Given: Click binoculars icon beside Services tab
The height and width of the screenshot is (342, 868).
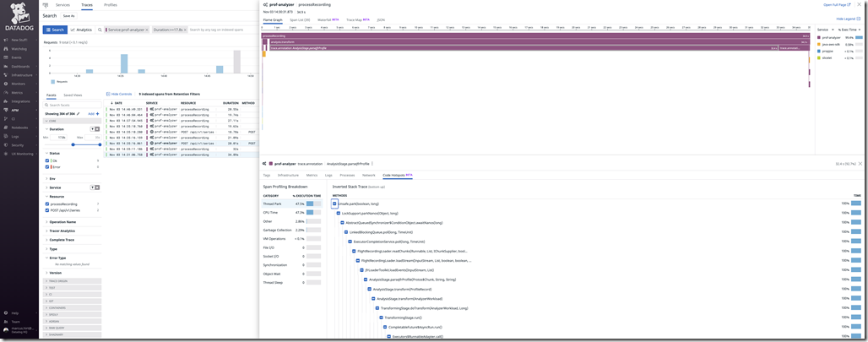Looking at the screenshot, I should [x=46, y=5].
